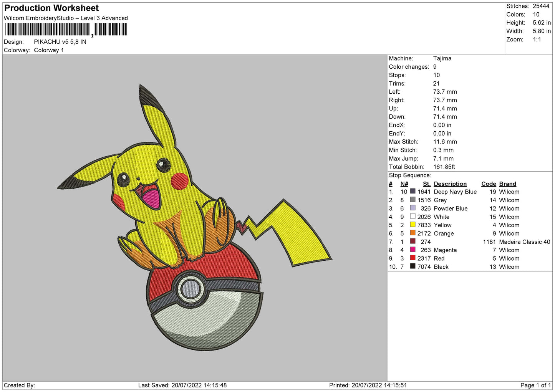The width and height of the screenshot is (555, 392).
Task: Click the Deep Navy Blue color swatch
Action: tap(413, 191)
